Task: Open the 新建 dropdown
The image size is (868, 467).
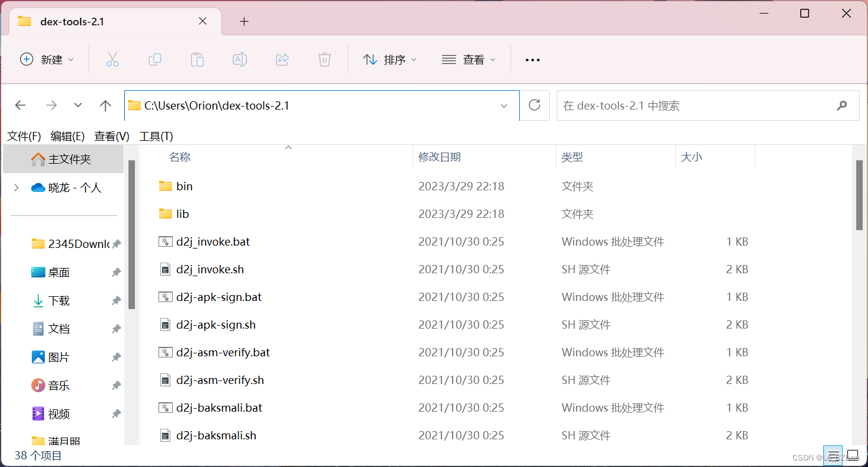Action: pyautogui.click(x=47, y=59)
